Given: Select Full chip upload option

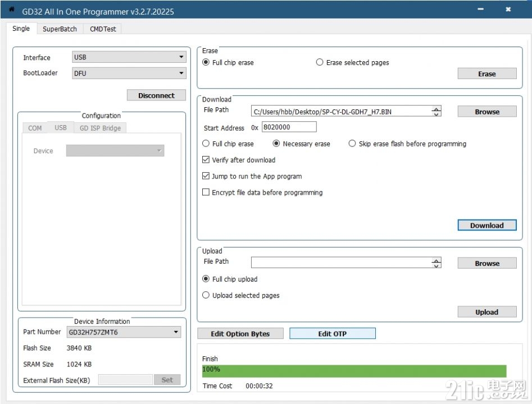Looking at the screenshot, I should (230, 279).
